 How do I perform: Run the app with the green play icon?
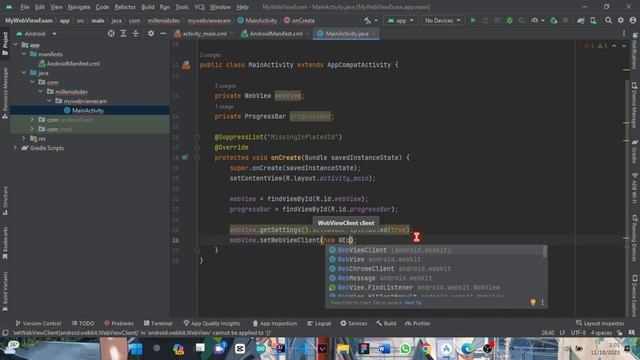pyautogui.click(x=473, y=20)
